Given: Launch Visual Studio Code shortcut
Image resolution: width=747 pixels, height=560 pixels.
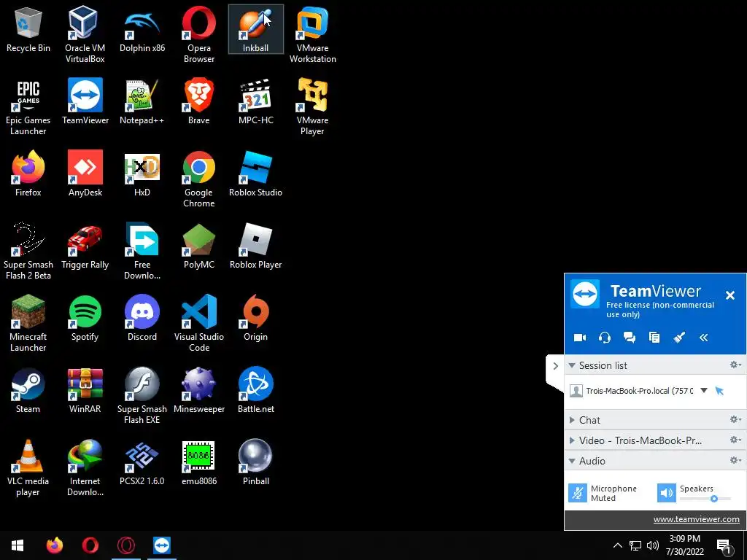Looking at the screenshot, I should [x=198, y=323].
